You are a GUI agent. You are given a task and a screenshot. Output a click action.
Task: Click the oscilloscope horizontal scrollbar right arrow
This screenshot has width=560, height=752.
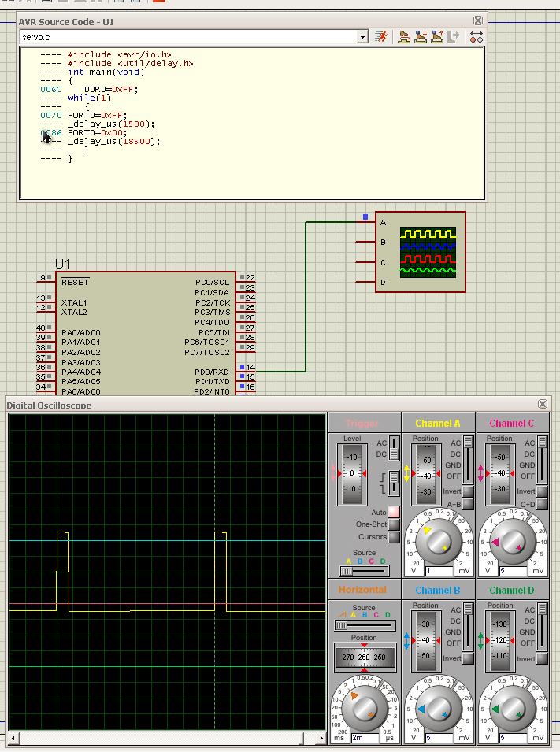point(320,738)
